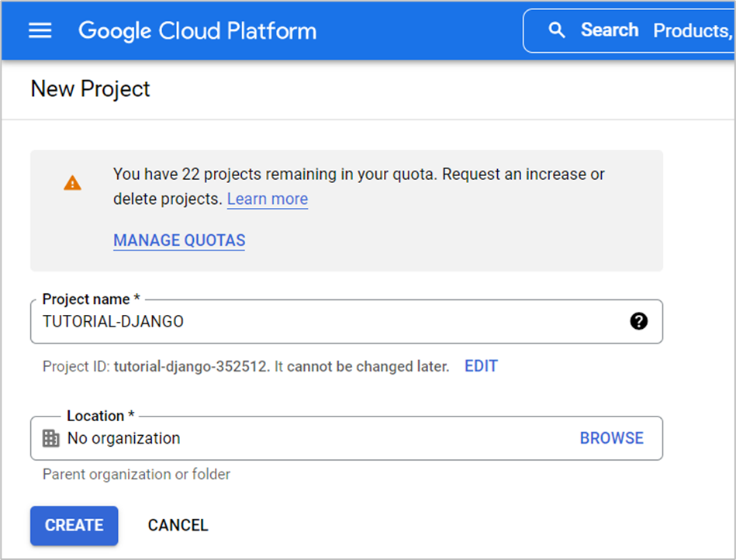Image resolution: width=736 pixels, height=560 pixels.
Task: Open the hamburger navigation menu
Action: pyautogui.click(x=40, y=31)
